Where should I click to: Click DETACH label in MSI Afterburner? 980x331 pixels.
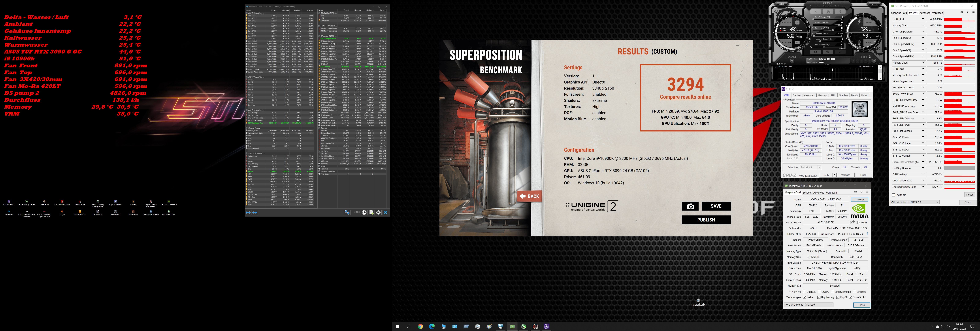(x=827, y=64)
